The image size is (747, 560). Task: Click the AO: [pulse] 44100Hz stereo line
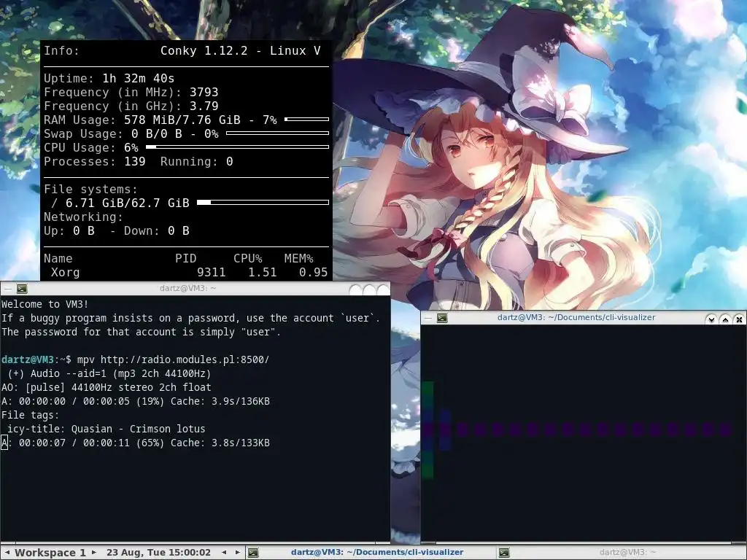[107, 387]
